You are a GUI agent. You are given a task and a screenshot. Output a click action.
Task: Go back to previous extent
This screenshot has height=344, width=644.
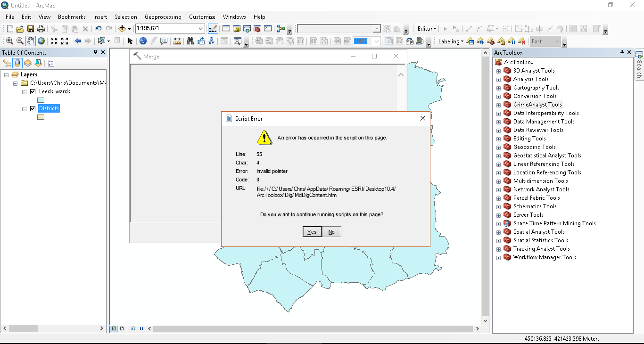(78, 41)
